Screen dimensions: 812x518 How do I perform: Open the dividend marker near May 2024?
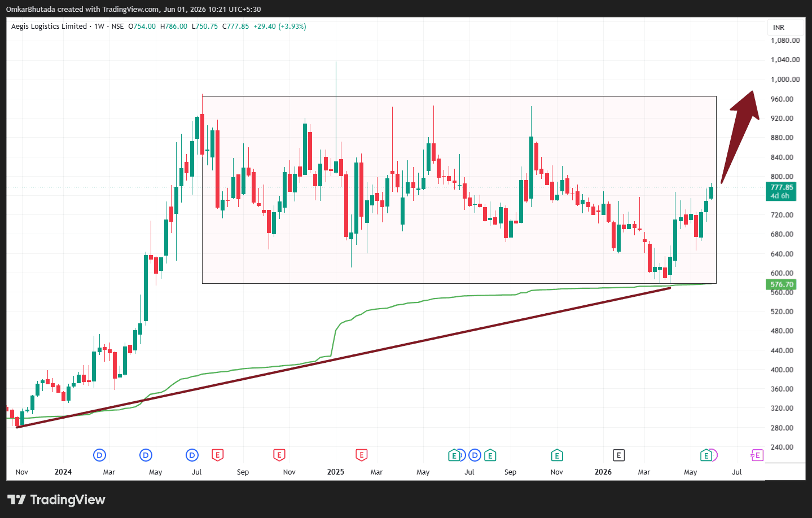(x=146, y=455)
